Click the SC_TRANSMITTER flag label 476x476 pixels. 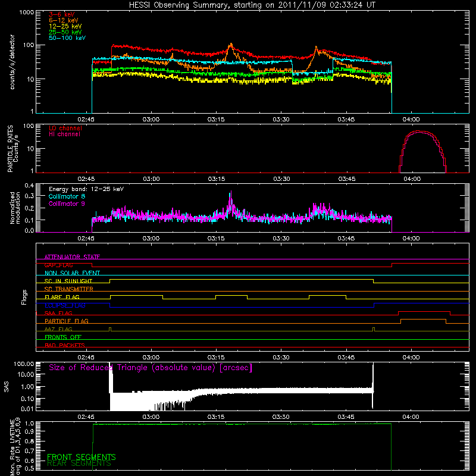click(68, 289)
